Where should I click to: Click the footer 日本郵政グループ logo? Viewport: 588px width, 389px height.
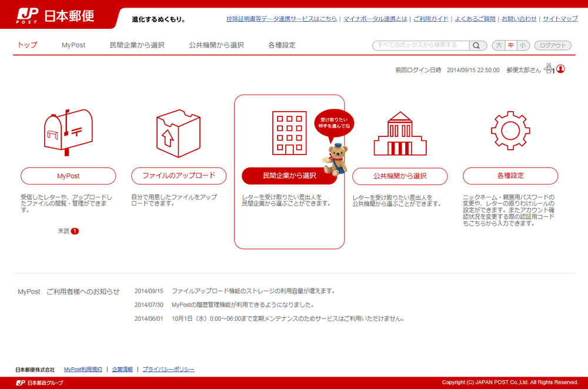[x=39, y=383]
